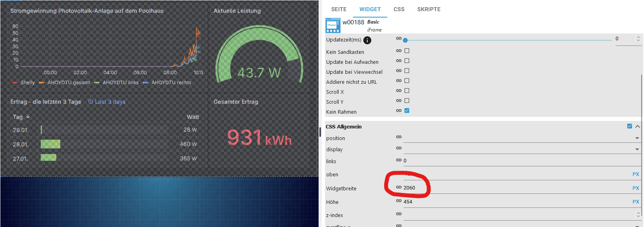
Task: Switch to the SEITE tab
Action: click(x=339, y=9)
